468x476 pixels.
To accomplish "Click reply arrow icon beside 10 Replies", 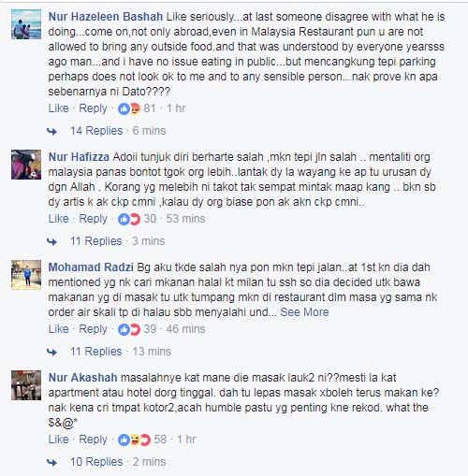I will 51,462.
